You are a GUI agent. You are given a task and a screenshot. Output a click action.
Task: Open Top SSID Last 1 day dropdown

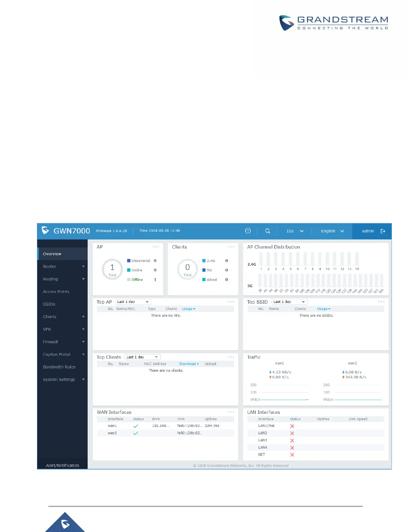(290, 302)
